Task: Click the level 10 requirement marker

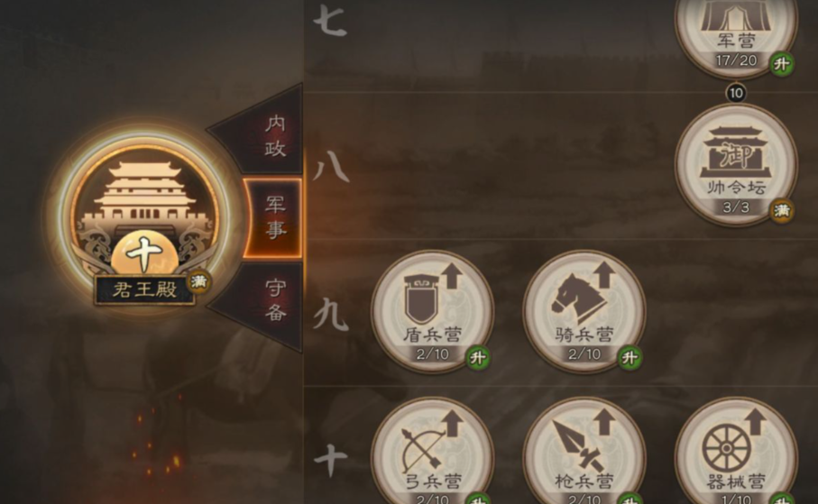Action: coord(736,94)
